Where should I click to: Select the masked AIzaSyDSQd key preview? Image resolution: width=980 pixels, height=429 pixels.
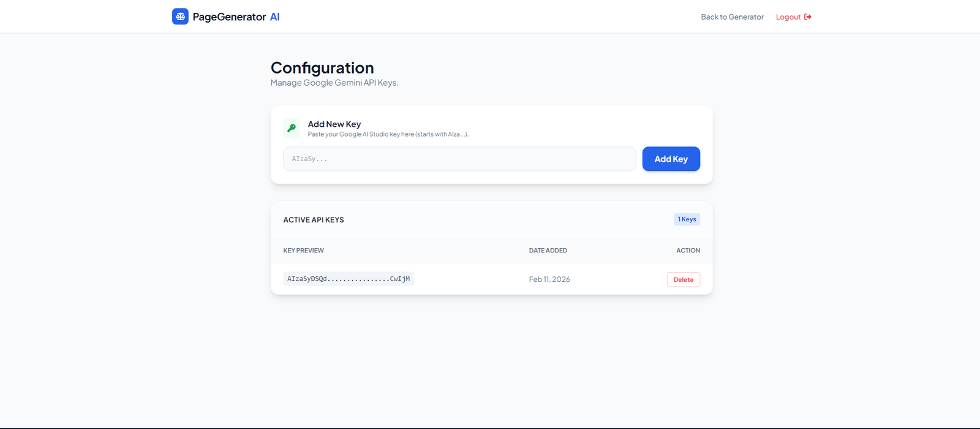349,279
